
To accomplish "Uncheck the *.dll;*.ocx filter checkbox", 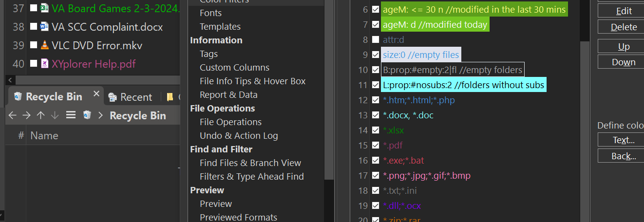I will tap(376, 205).
